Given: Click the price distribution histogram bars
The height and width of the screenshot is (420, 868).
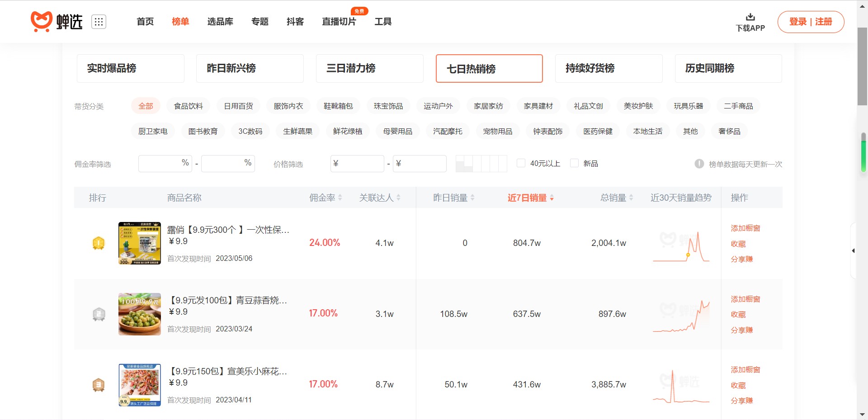Looking at the screenshot, I should 481,164.
